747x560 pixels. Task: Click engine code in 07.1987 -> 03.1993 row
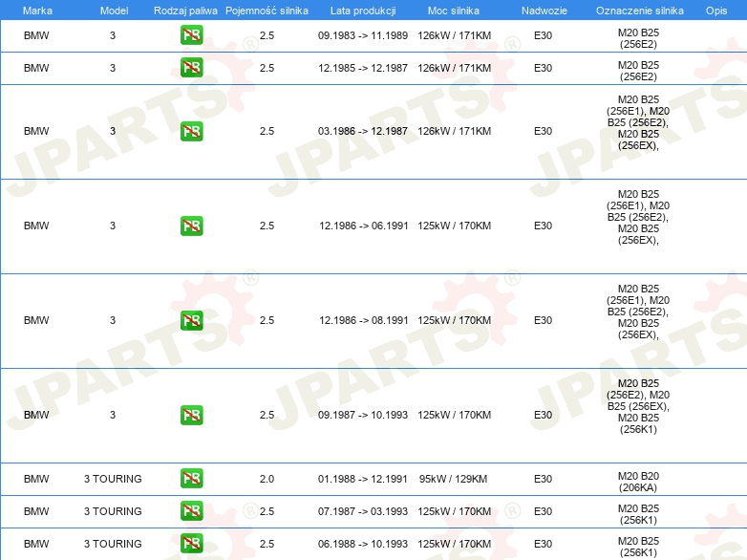tap(638, 514)
